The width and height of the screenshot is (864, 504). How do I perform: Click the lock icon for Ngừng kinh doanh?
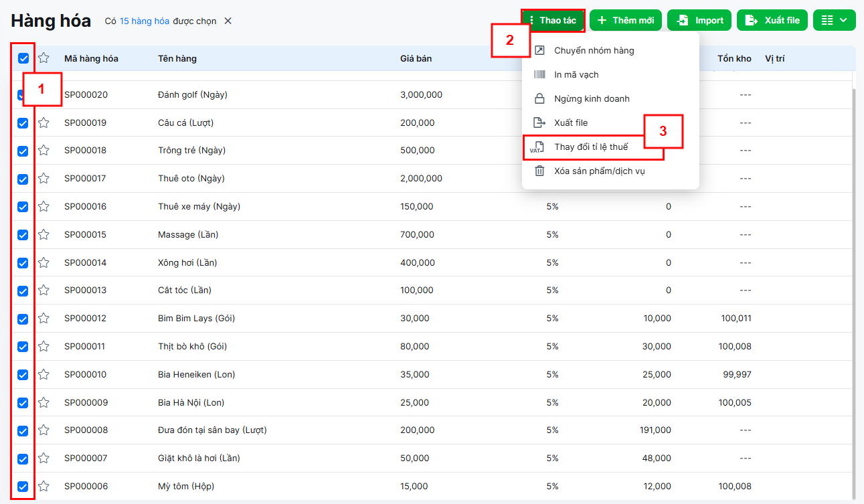539,99
